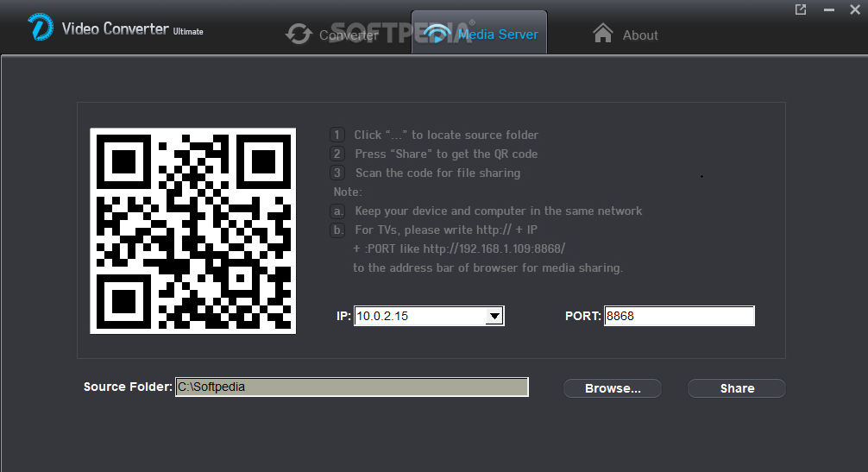Click the Source Folder path field
Image resolution: width=868 pixels, height=472 pixels.
[352, 387]
